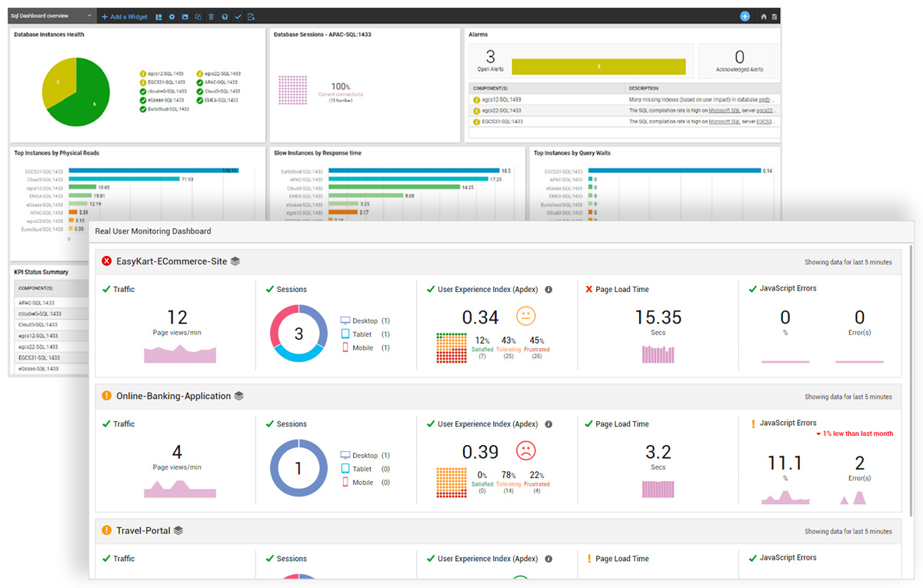Click the image/background icon in dashboard toolbar
Screen dimensions: 923x588
point(185,16)
